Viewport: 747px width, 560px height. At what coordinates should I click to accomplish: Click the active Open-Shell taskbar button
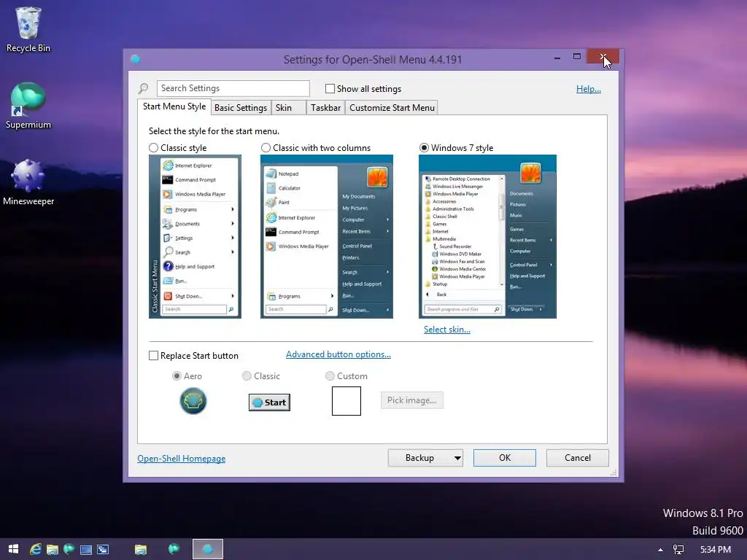pos(207,549)
